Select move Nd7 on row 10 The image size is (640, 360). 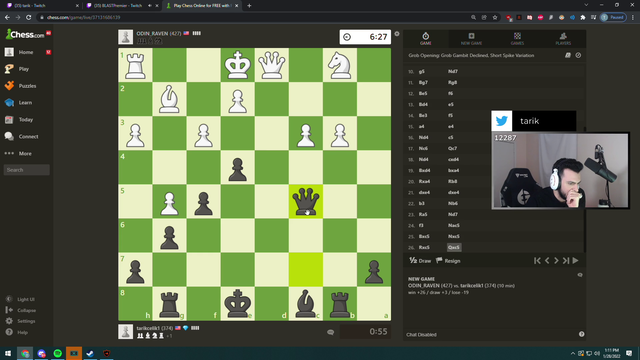[x=453, y=71]
